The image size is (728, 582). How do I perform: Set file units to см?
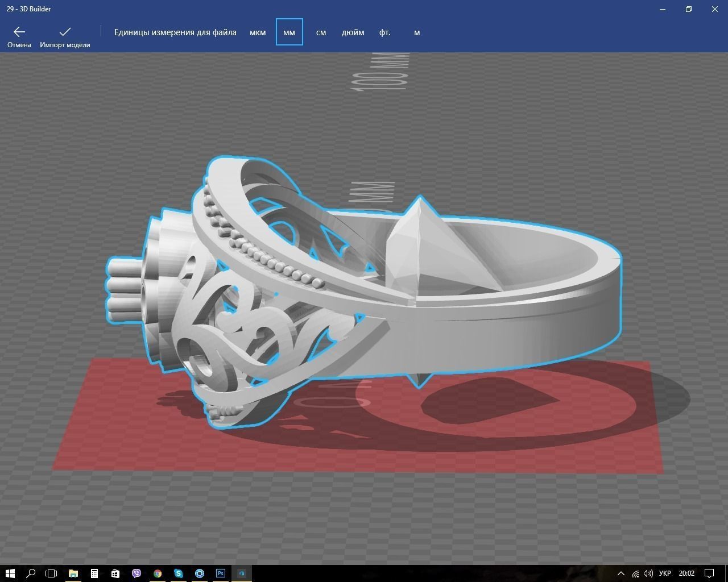(321, 32)
